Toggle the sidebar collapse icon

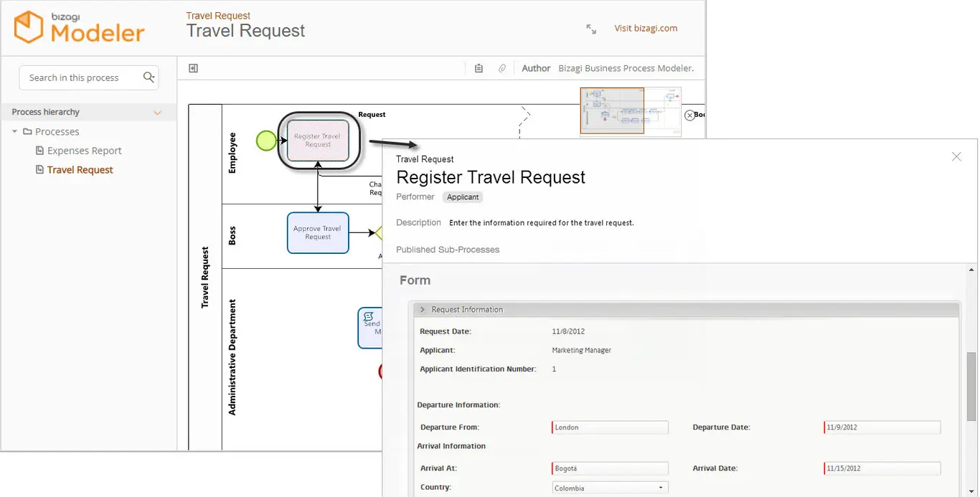click(193, 68)
